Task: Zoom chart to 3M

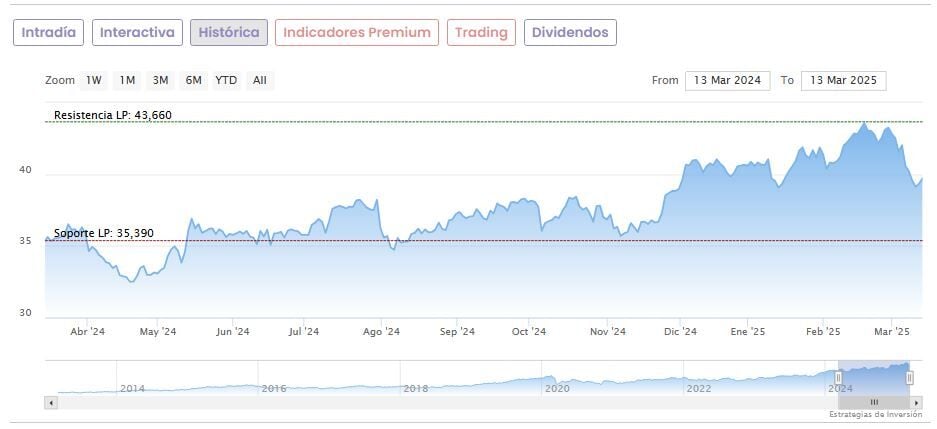Action: click(160, 80)
